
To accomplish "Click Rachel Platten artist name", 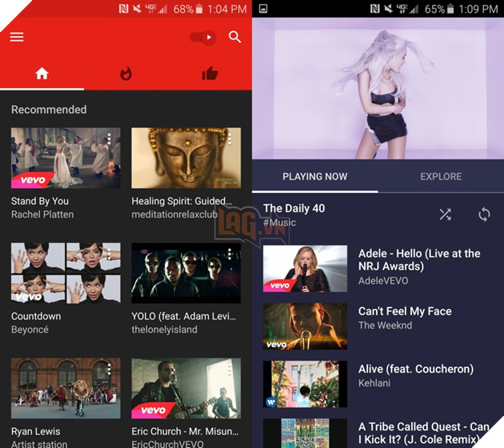I will (x=42, y=214).
